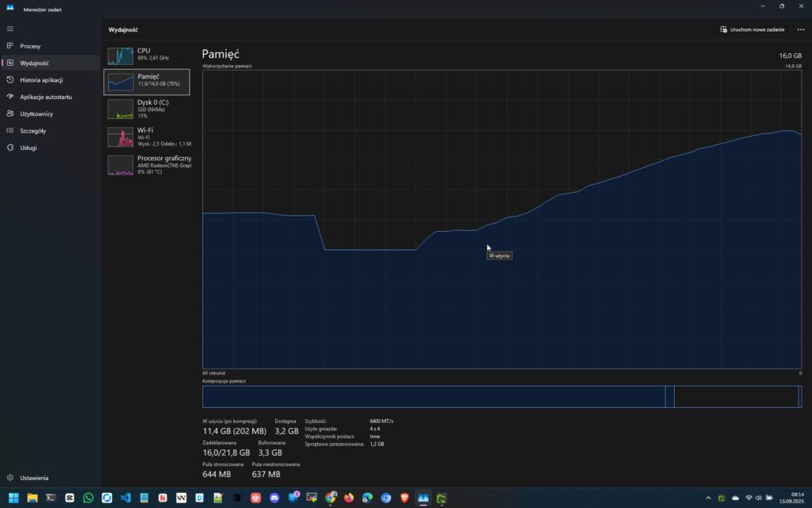Open the Usługi page
The image size is (812, 508).
pyautogui.click(x=29, y=148)
